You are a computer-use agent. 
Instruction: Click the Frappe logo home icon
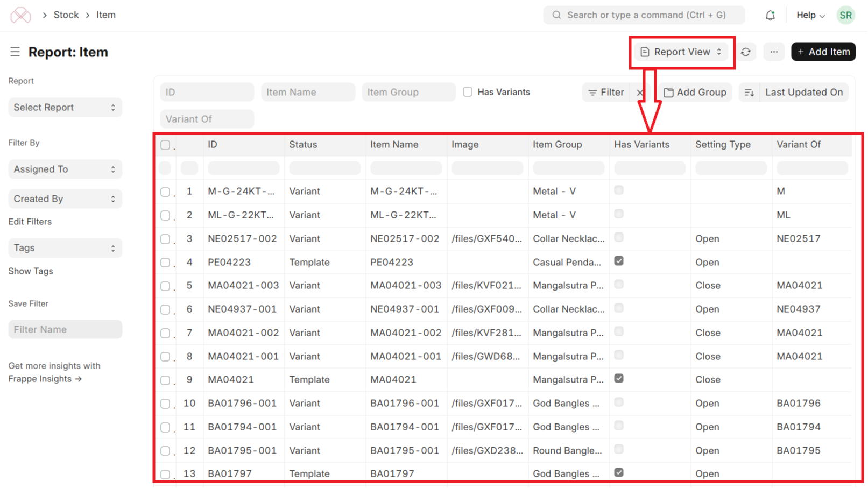click(x=20, y=15)
